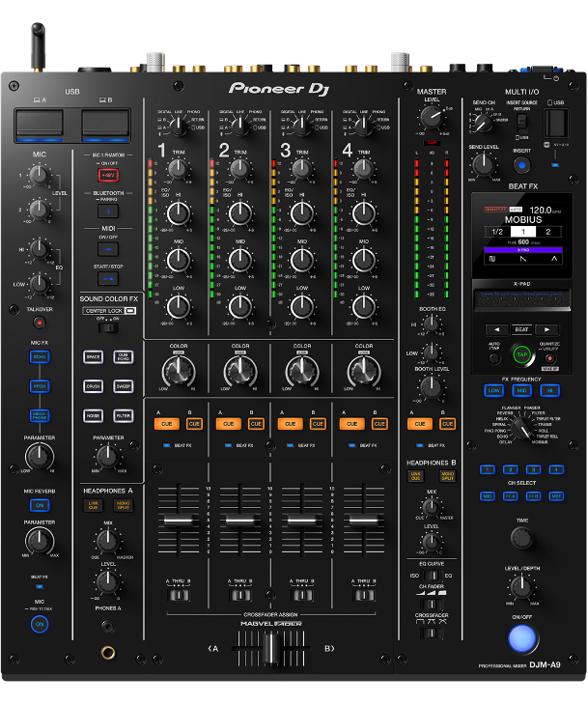Select the MEGAPHONE mic FX button

coord(40,415)
